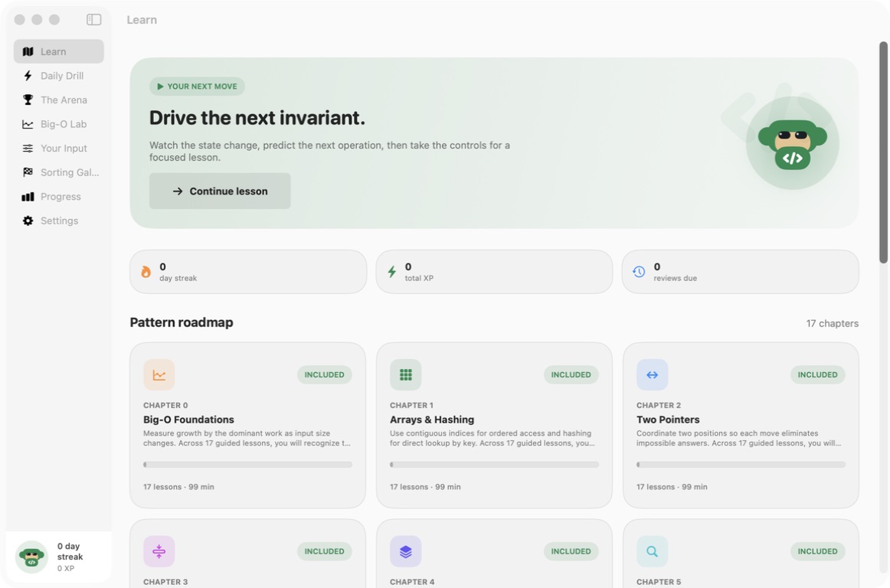Click the Progress bar-chart icon
Viewport: 890px width, 588px height.
(x=28, y=196)
